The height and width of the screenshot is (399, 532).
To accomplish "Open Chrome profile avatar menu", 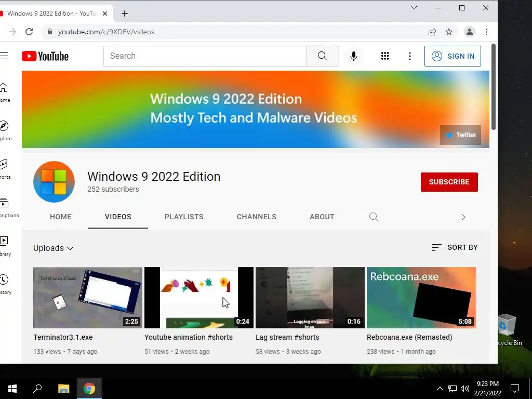I will pyautogui.click(x=470, y=32).
